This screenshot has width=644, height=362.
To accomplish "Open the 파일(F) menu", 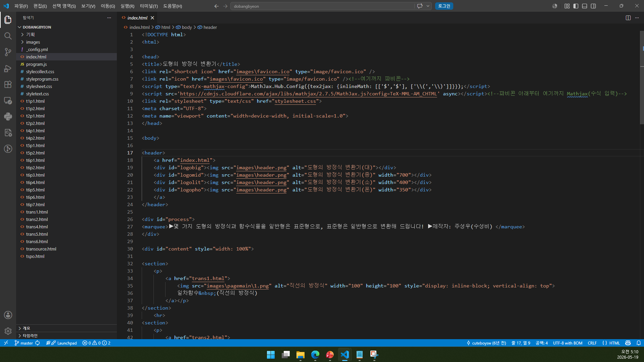I will click(x=21, y=6).
